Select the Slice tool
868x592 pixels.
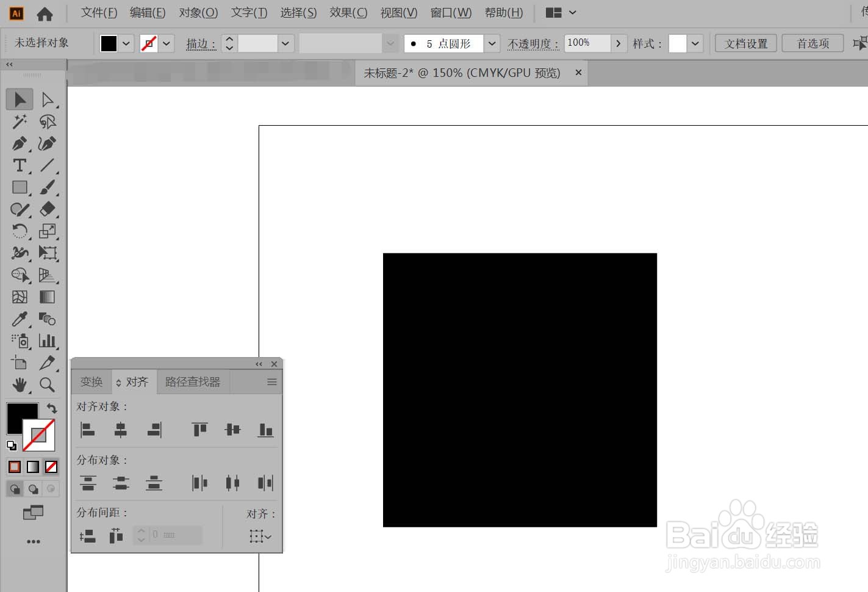(47, 363)
